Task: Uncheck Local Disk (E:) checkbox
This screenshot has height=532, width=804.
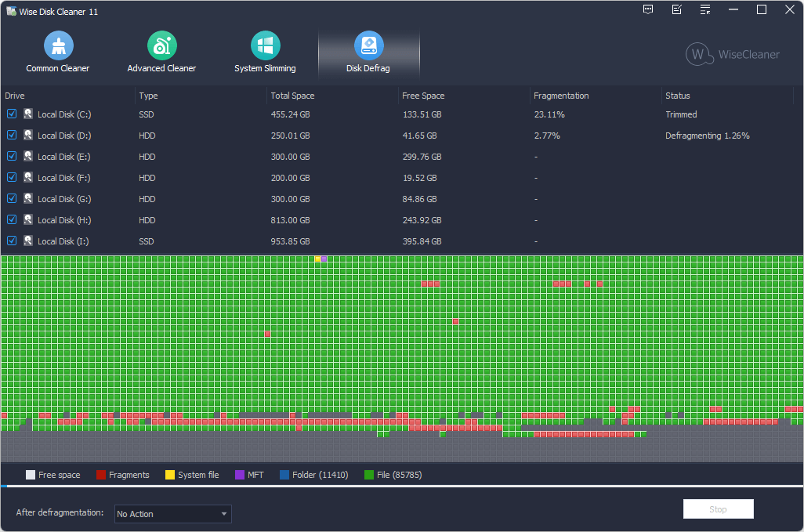Action: 12,156
